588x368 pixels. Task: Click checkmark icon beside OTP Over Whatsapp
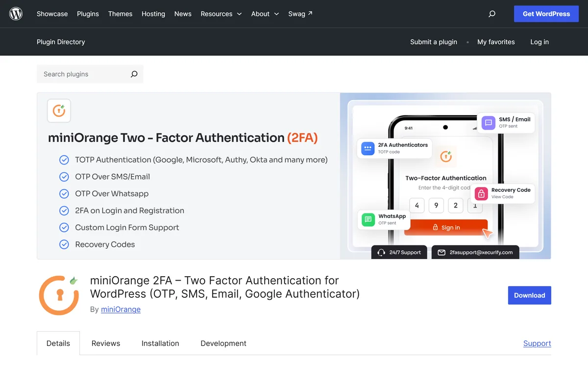(64, 193)
